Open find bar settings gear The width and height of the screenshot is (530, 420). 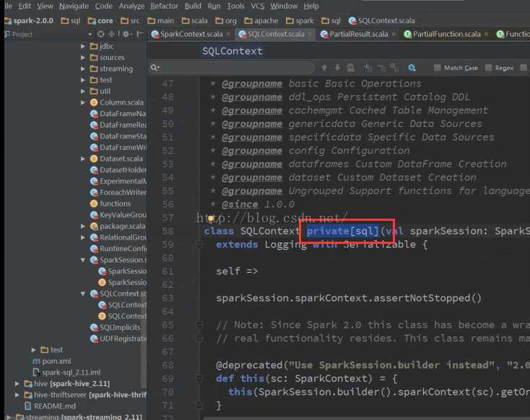tap(412, 68)
